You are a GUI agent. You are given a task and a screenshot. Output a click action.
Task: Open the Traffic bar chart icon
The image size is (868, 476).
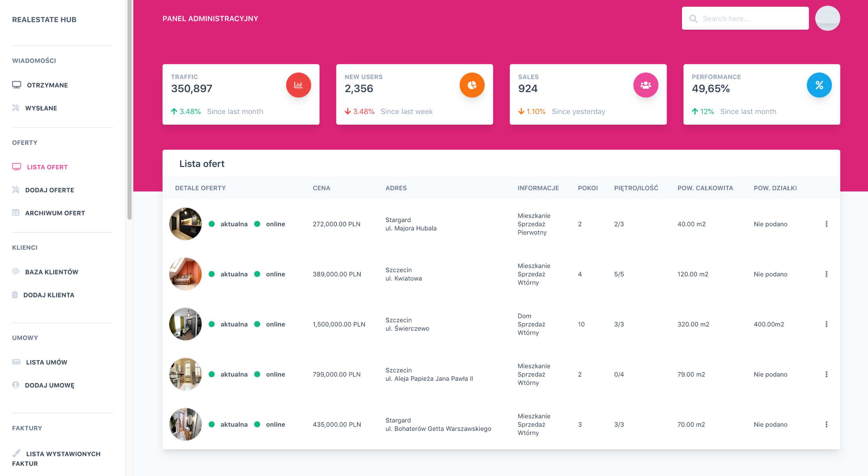[x=298, y=85]
